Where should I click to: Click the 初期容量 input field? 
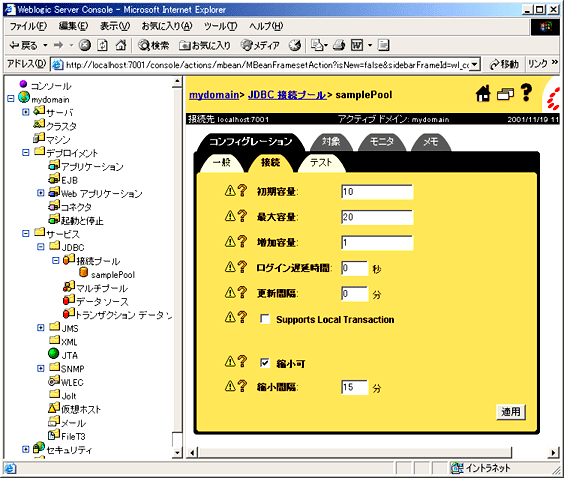click(377, 192)
